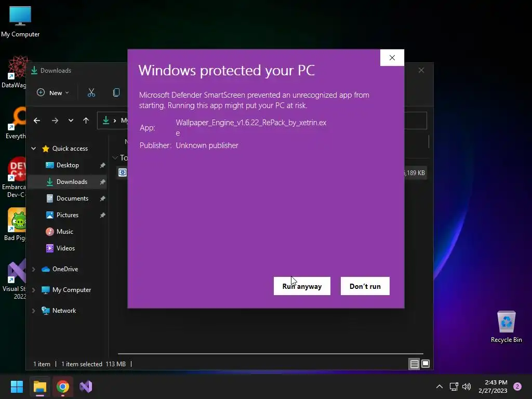532x399 pixels.
Task: Expand the Network tree node
Action: [34, 311]
